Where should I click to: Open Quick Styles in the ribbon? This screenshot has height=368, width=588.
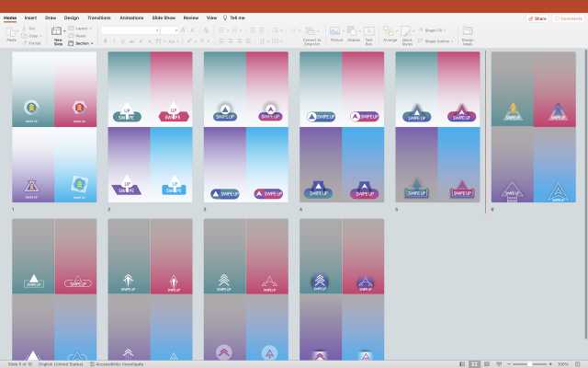[407, 31]
